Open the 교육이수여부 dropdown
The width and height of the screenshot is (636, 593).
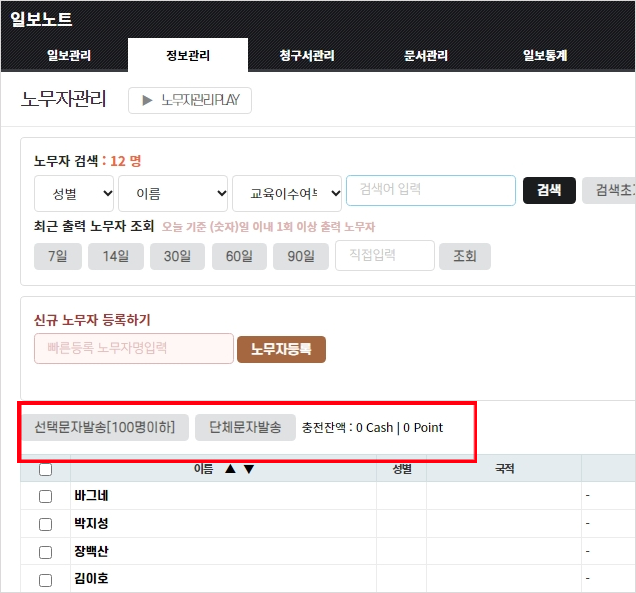click(x=287, y=193)
